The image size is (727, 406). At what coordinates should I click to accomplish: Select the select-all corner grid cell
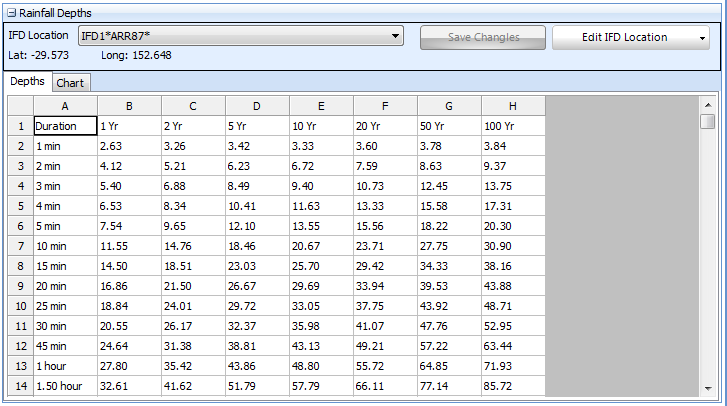tap(20, 106)
